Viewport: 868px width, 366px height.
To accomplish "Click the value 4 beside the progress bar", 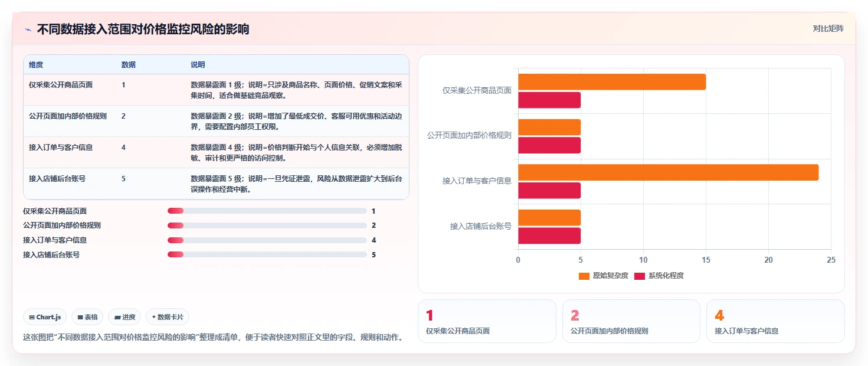I will pyautogui.click(x=374, y=240).
